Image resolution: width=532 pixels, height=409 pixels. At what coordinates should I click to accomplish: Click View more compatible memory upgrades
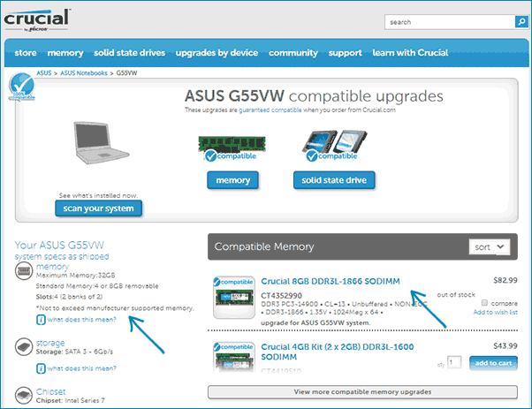point(362,392)
